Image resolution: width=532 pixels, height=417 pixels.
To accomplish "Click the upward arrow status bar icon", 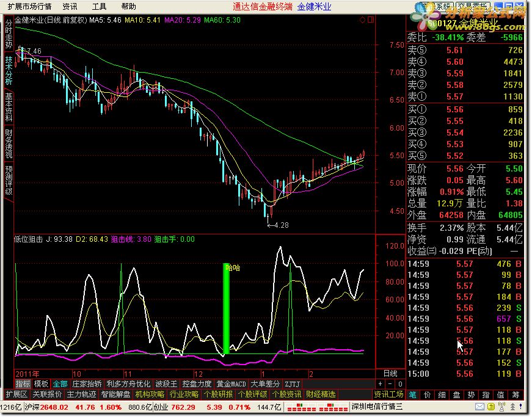I will [x=512, y=407].
